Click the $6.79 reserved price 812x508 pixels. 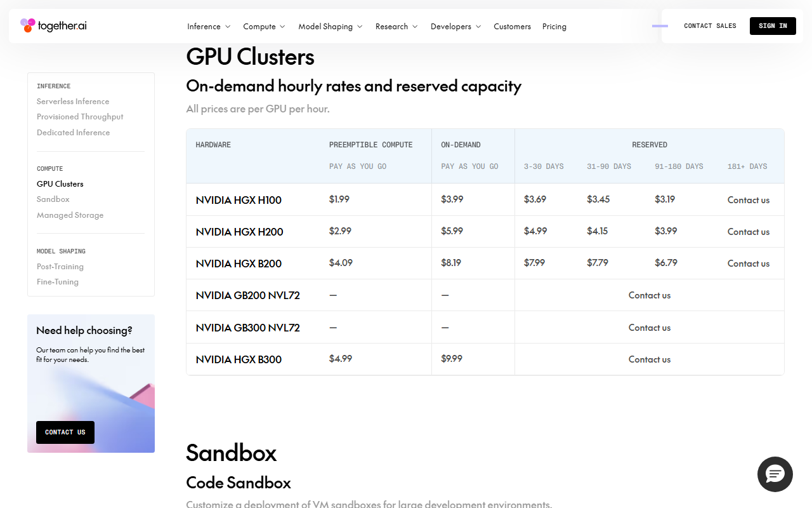point(665,263)
